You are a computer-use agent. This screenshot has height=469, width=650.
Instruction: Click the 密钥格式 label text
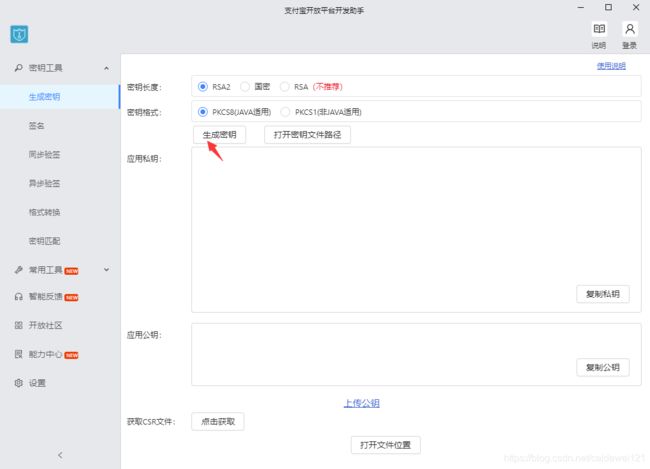click(x=144, y=112)
